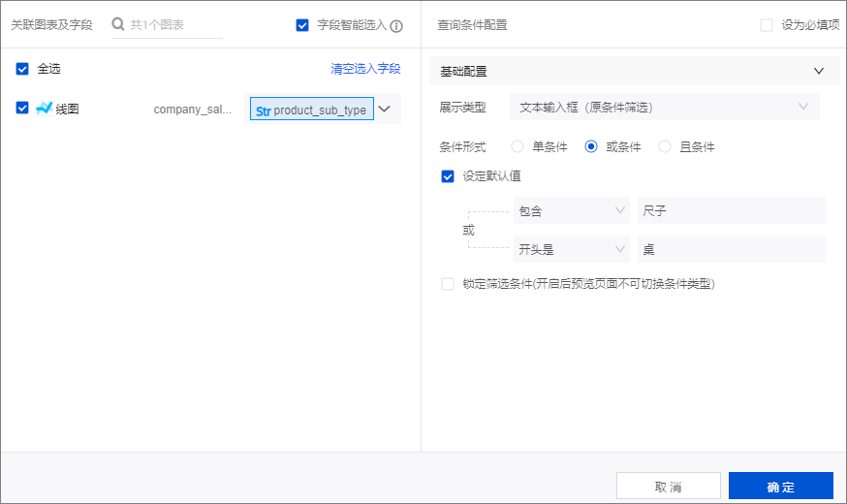847x504 pixels.
Task: Click the company_sal... dataset name
Action: click(x=193, y=110)
